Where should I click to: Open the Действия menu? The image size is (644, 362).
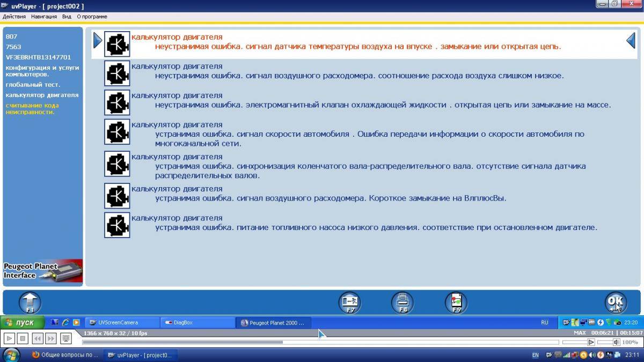point(14,17)
